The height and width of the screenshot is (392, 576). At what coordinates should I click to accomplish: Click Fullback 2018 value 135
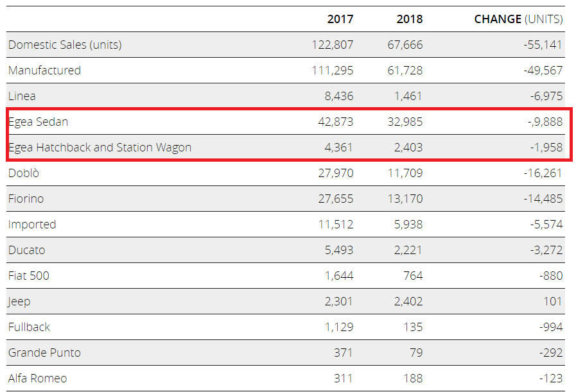tap(413, 327)
